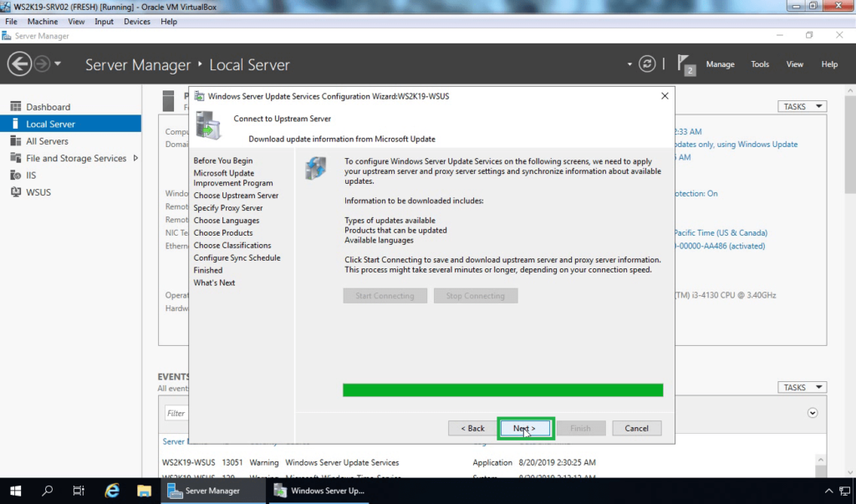The image size is (856, 504).
Task: Open the View menu in Server Manager header
Action: pyautogui.click(x=794, y=64)
